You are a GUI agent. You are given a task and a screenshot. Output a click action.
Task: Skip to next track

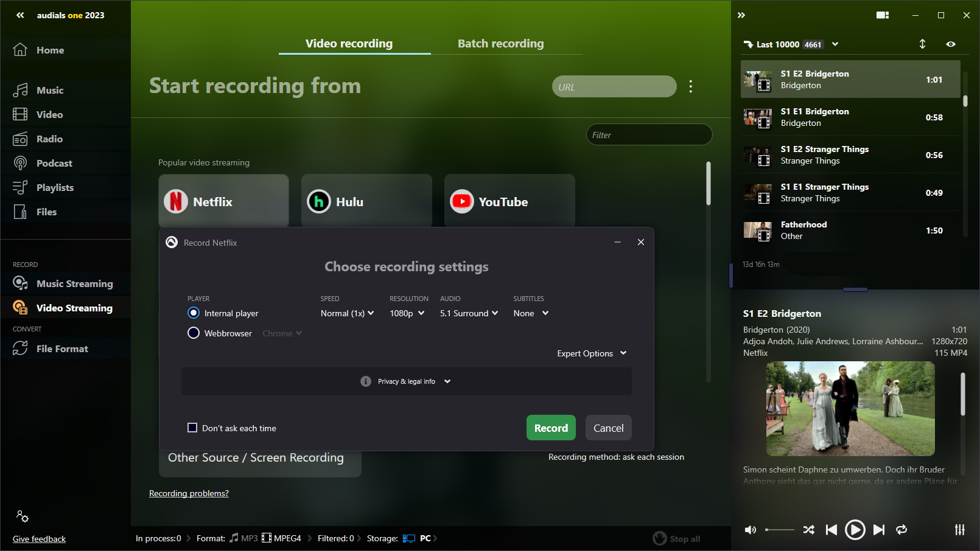[878, 530]
